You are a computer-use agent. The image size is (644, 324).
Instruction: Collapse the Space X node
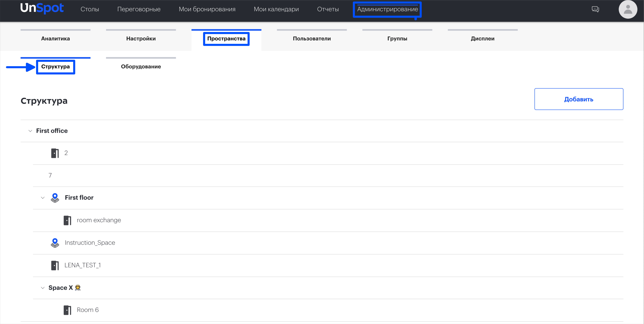coord(43,288)
